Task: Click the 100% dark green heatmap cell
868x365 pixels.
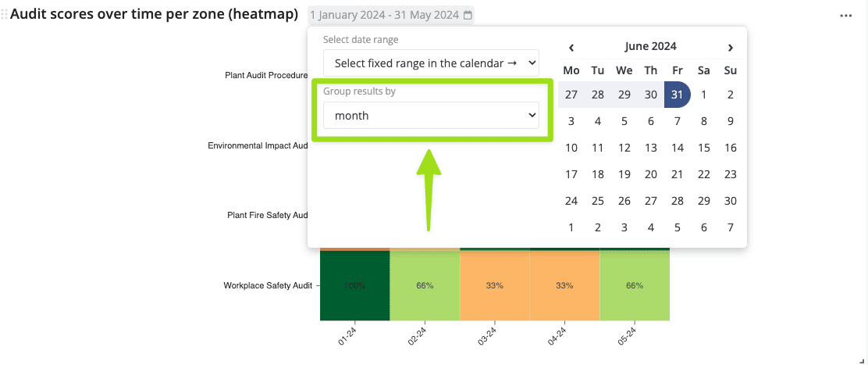Action: click(x=354, y=285)
